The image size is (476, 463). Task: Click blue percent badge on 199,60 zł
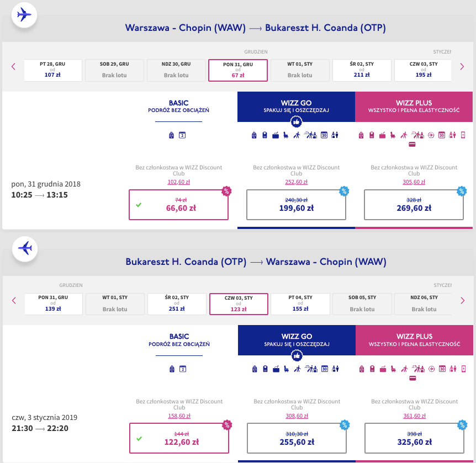[x=344, y=191]
